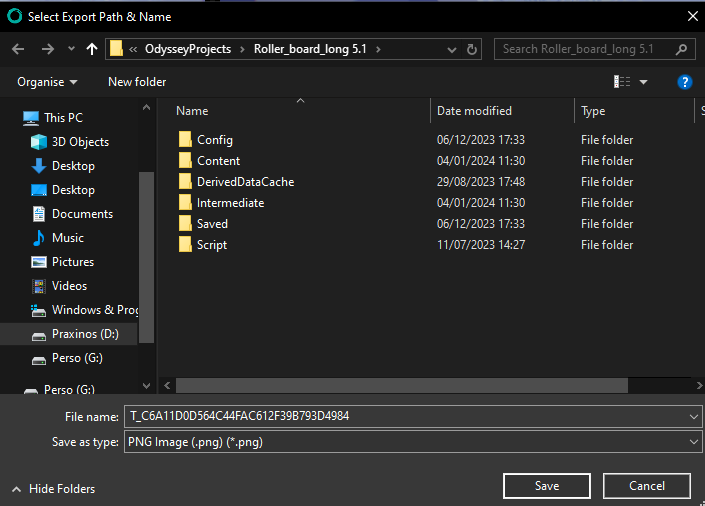Viewport: 705px width, 506px height.
Task: Cancel the export dialog
Action: coord(647,486)
